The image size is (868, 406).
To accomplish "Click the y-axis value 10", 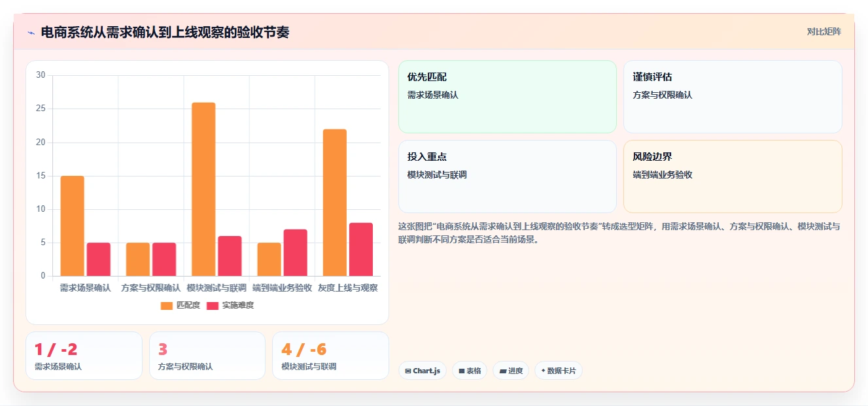I will click(41, 209).
